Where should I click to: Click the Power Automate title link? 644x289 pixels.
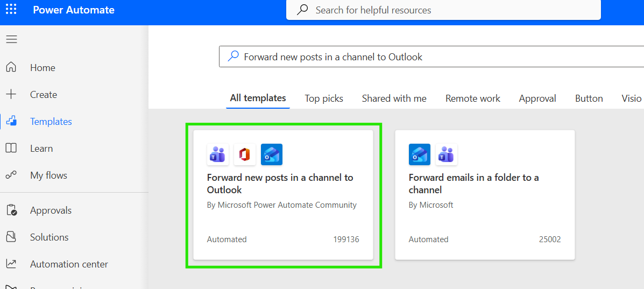[74, 10]
